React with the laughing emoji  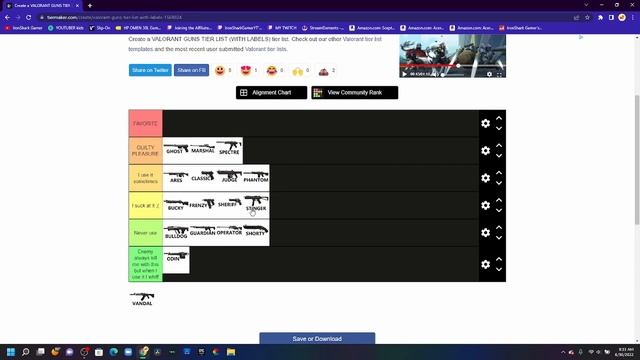pos(272,71)
